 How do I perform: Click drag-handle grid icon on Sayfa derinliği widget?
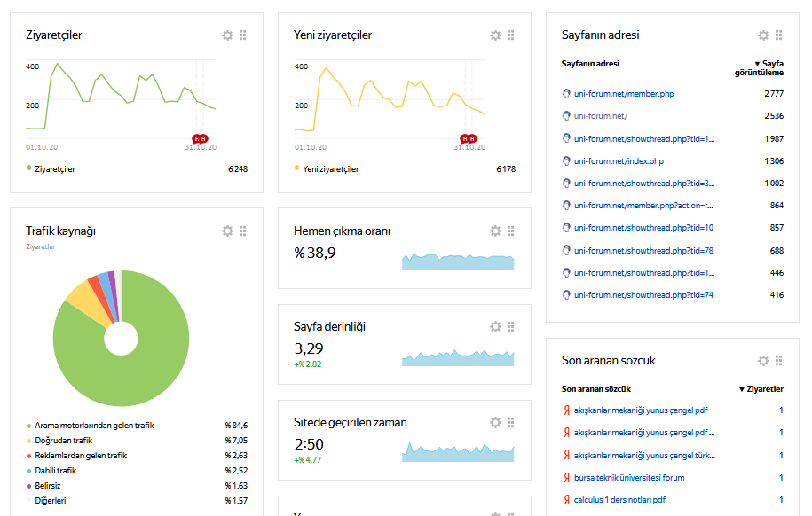click(511, 326)
